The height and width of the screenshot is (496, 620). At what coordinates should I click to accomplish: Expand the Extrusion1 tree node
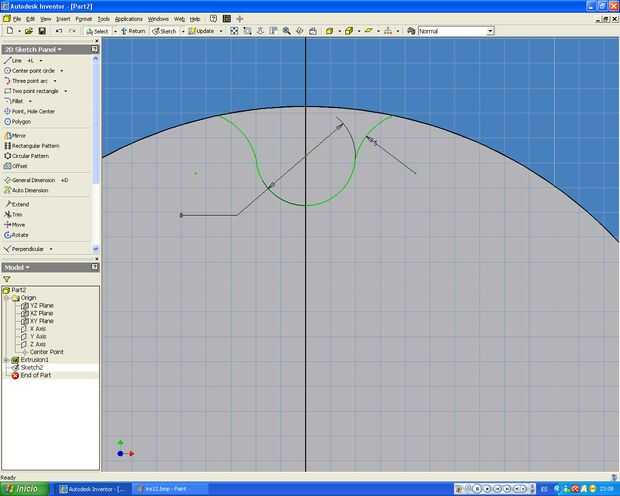pyautogui.click(x=6, y=360)
